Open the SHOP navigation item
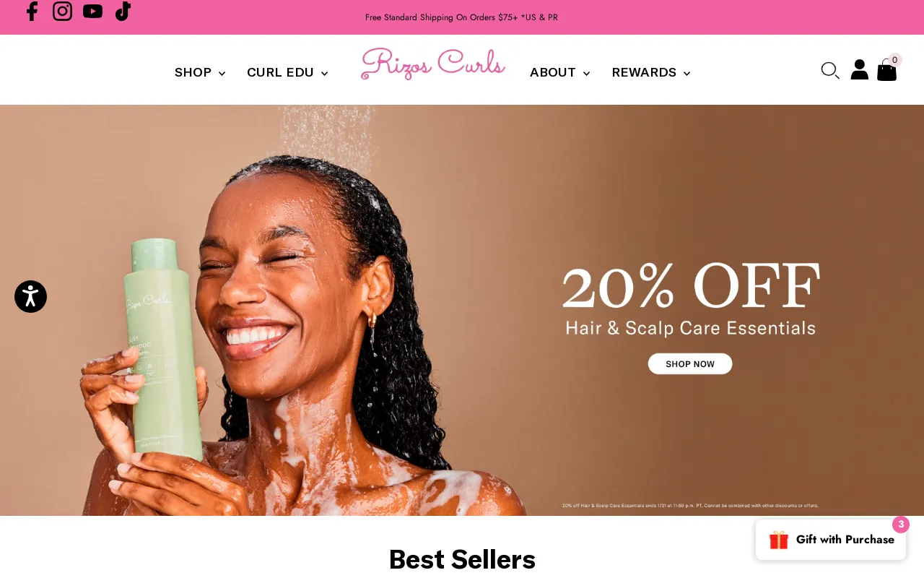This screenshot has width=924, height=578. coord(193,72)
